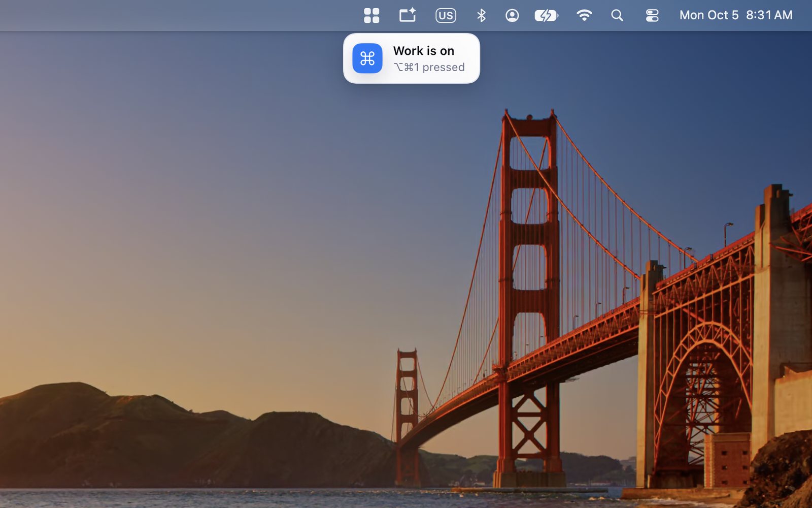This screenshot has width=812, height=508.
Task: Click the Mon Oct 5 8:31 AM clock
Action: 736,15
